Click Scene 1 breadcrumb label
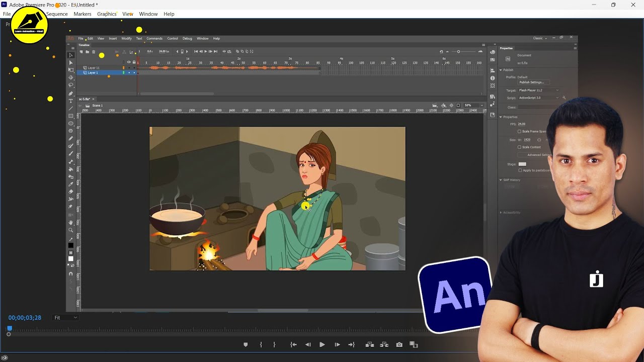The image size is (644, 362). 97,106
